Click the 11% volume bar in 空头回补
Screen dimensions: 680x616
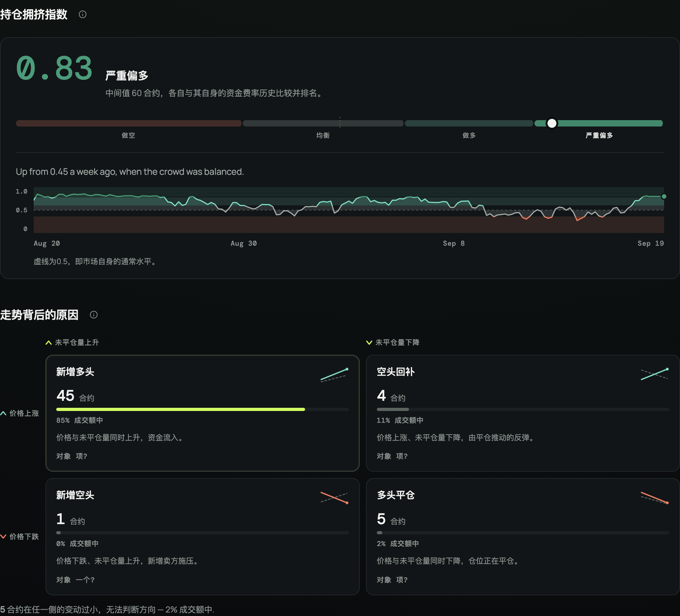[x=393, y=409]
